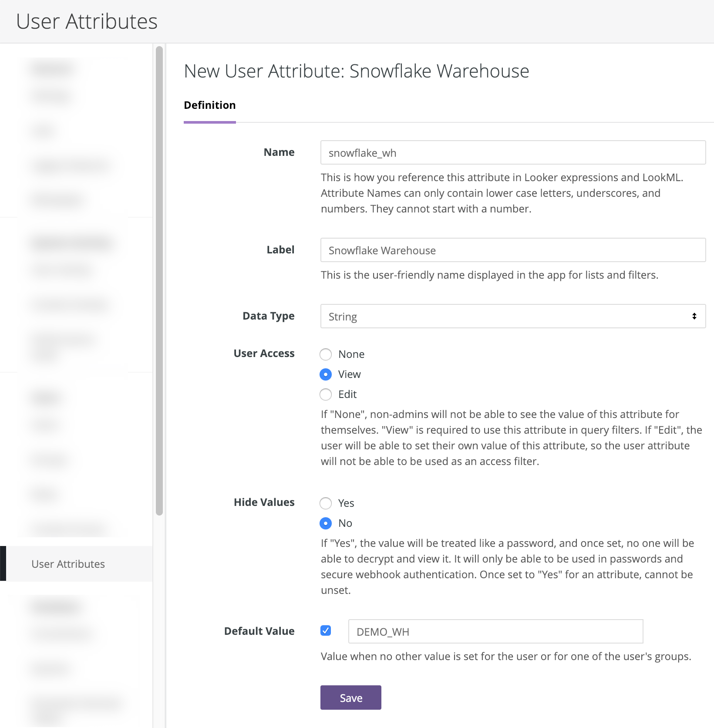714x728 pixels.
Task: Select the View radio for User Access
Action: [x=326, y=374]
